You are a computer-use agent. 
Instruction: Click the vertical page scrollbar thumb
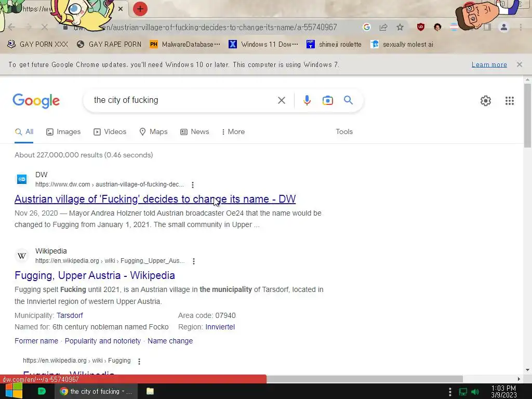click(x=527, y=115)
